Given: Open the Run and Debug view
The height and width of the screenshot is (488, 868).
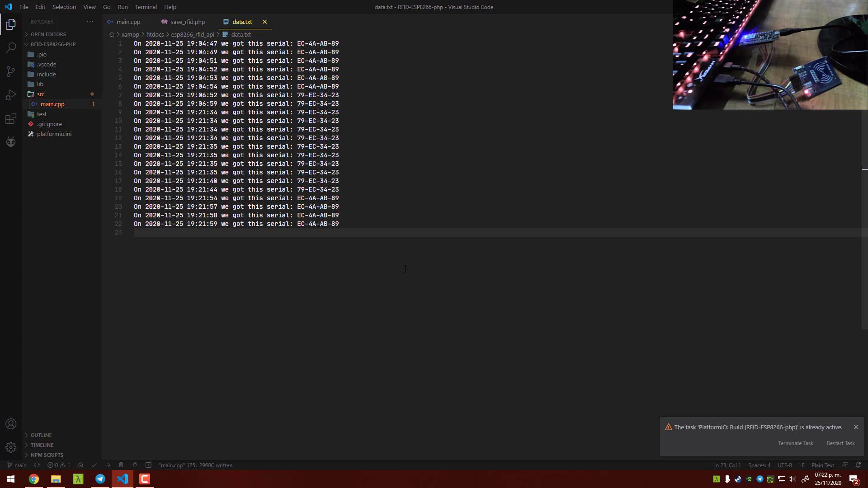Looking at the screenshot, I should point(11,95).
